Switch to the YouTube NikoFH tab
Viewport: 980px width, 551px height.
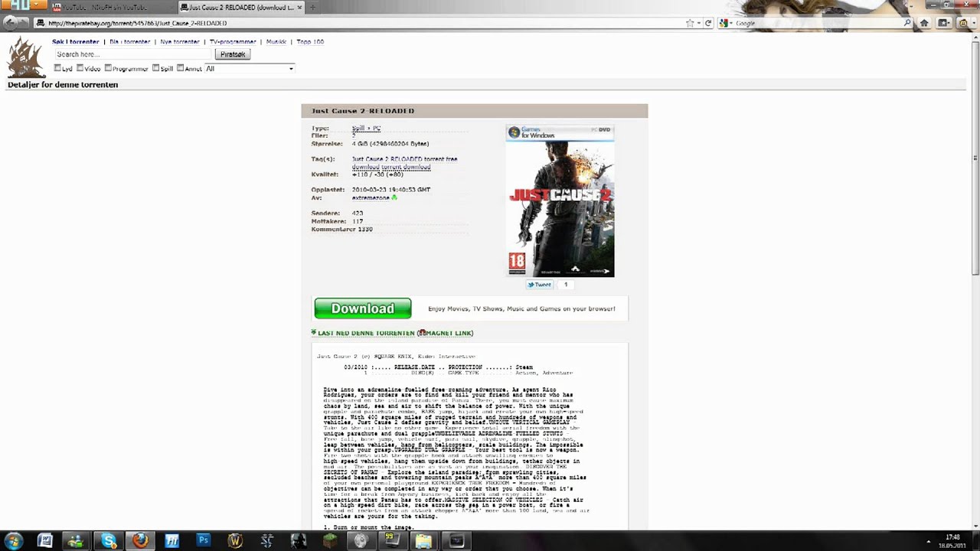[x=113, y=7]
